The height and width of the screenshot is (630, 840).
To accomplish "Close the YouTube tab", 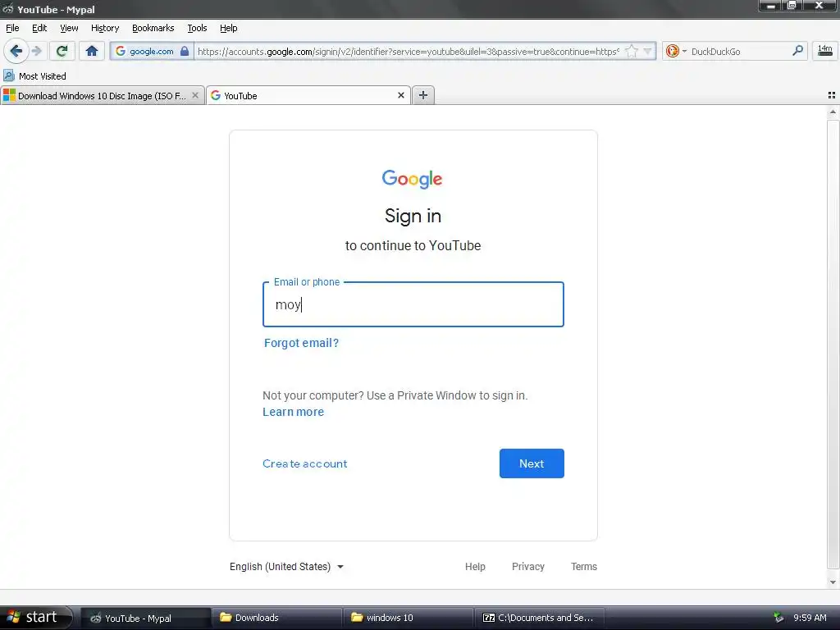I will pos(400,95).
